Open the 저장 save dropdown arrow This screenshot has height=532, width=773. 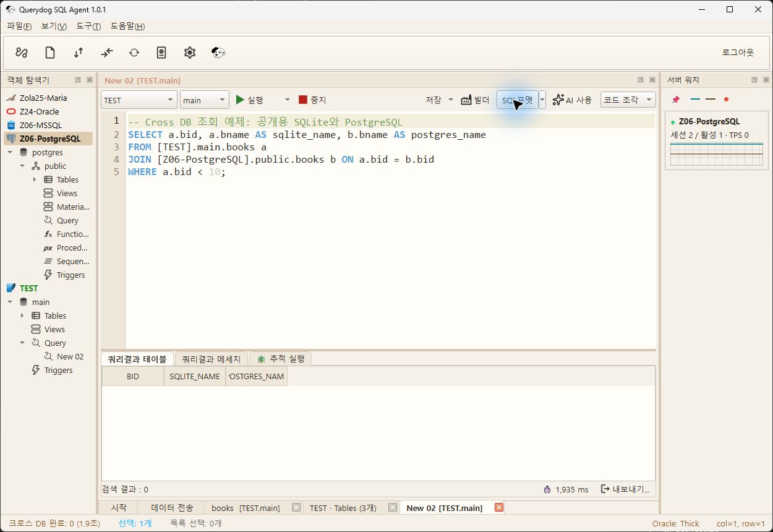tap(450, 100)
